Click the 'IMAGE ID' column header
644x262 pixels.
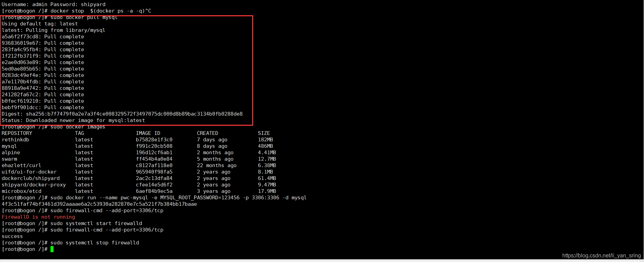148,133
